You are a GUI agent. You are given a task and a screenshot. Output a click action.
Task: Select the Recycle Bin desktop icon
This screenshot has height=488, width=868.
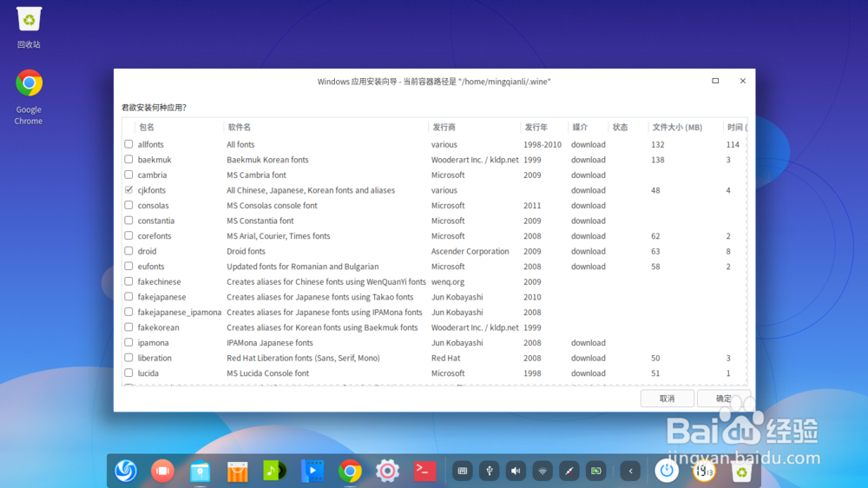(29, 28)
